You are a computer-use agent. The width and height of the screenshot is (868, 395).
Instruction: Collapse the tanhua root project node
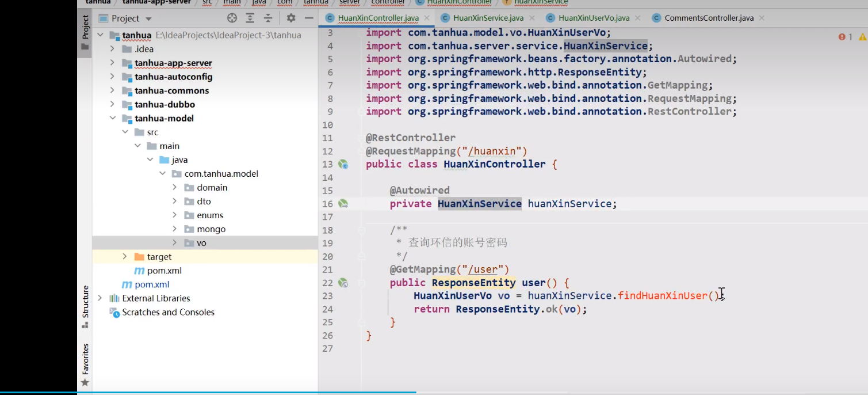pos(101,35)
